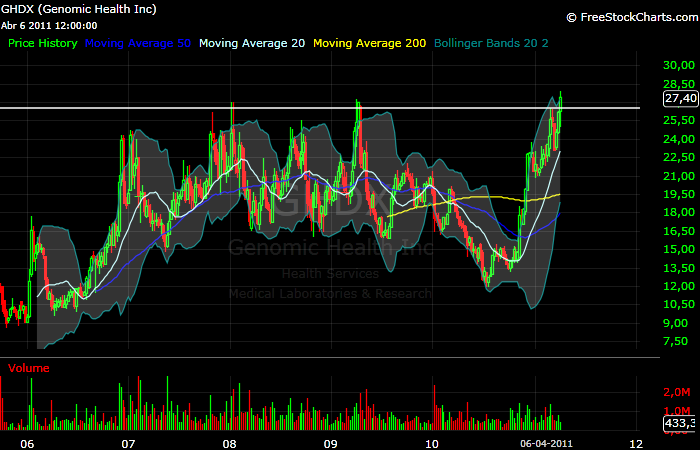Click the 12 year label on time axis
700x450 pixels.
pos(635,444)
